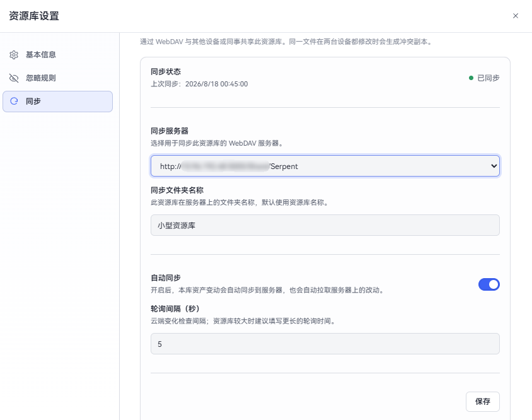Click the 同步状态 heading

(x=166, y=72)
